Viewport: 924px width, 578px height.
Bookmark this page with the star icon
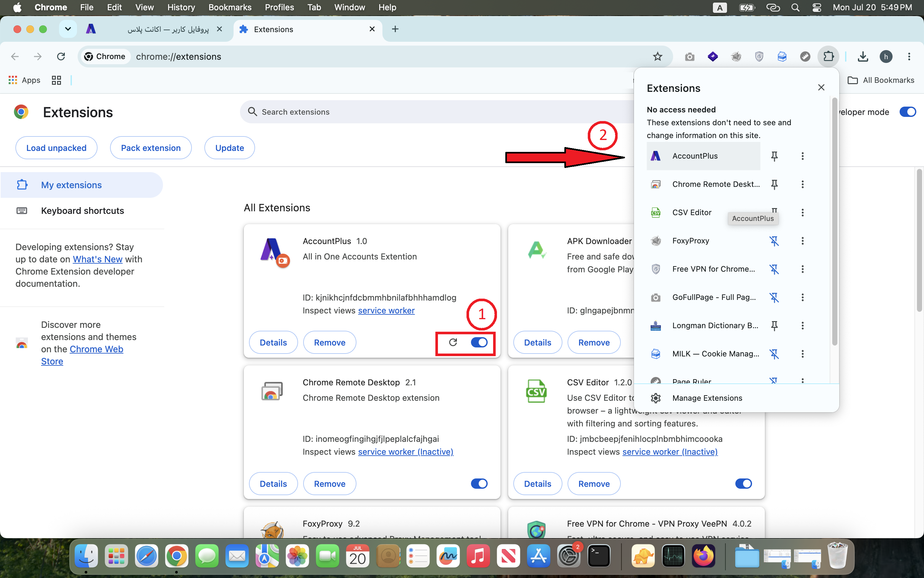tap(657, 57)
